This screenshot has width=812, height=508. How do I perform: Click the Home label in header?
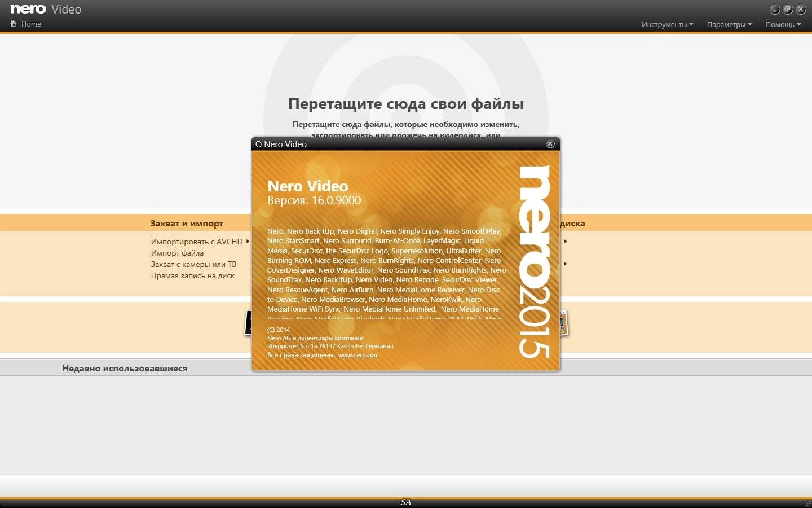click(31, 24)
